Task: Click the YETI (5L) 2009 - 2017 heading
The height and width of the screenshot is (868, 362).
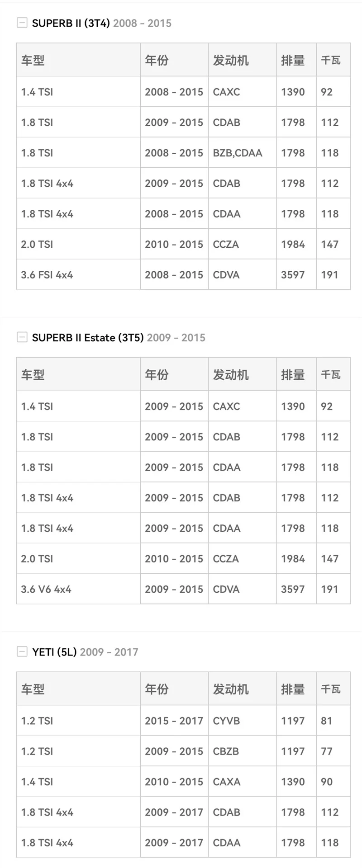Action: pyautogui.click(x=85, y=652)
